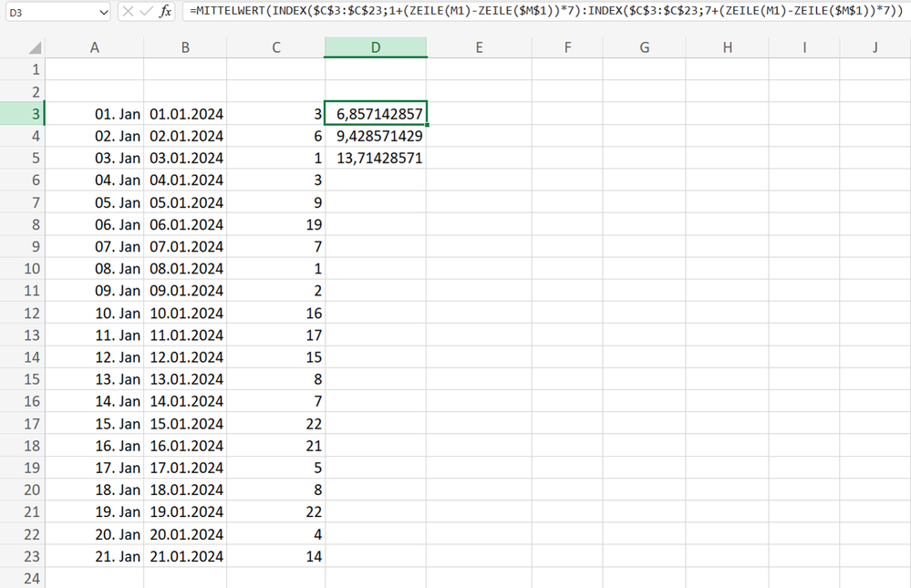Click cell D3 with value 6,857142857
The image size is (911, 588).
tap(376, 114)
